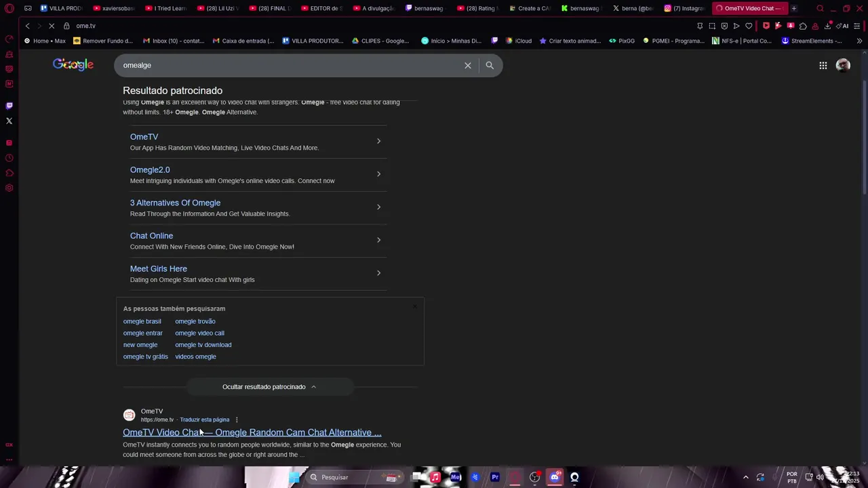Viewport: 868px width, 488px height.
Task: Search omegle brasil suggestion
Action: pyautogui.click(x=142, y=321)
